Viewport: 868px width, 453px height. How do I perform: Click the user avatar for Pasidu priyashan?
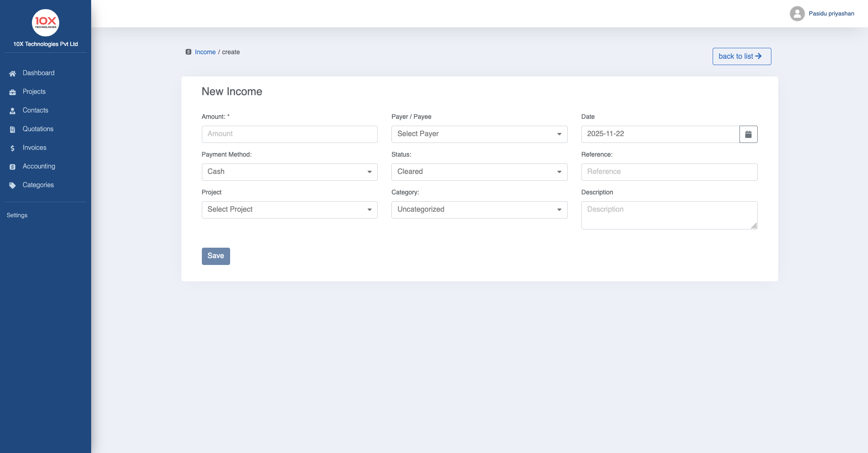pos(796,13)
